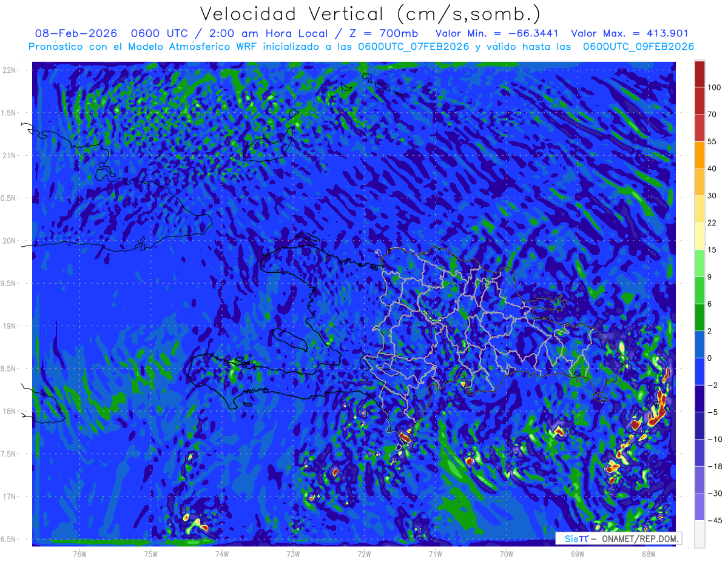Screen dimensions: 728x562
Task: Click the '68W' longitude label
Action: coord(648,554)
